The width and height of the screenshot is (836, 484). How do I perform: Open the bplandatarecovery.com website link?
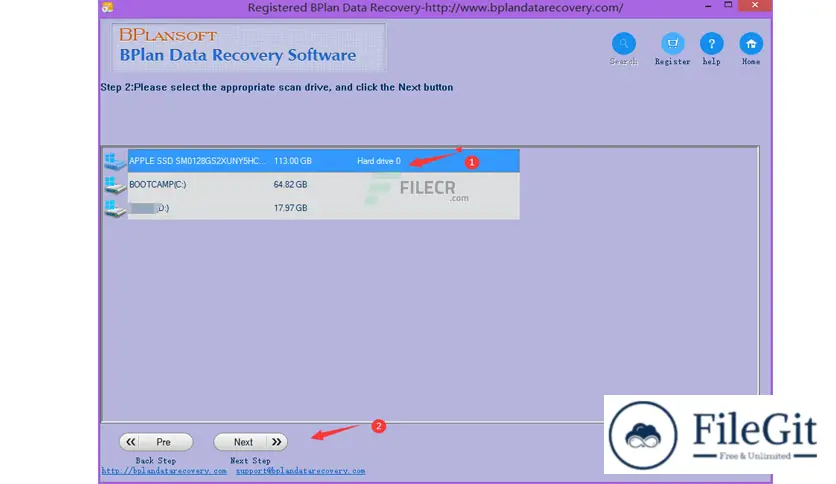(x=164, y=471)
